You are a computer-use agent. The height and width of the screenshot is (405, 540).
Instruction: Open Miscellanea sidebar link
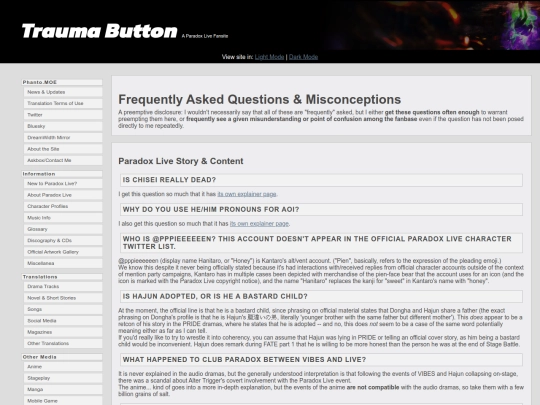pos(63,263)
